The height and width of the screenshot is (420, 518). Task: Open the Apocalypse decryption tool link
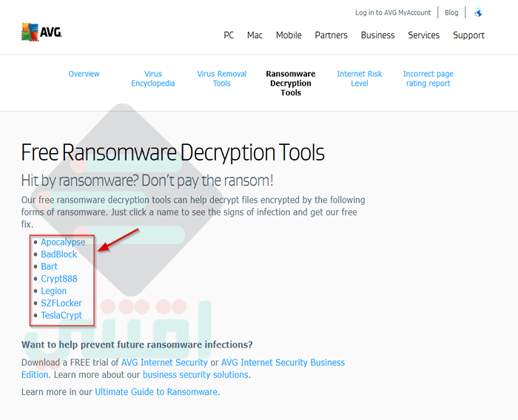point(63,242)
